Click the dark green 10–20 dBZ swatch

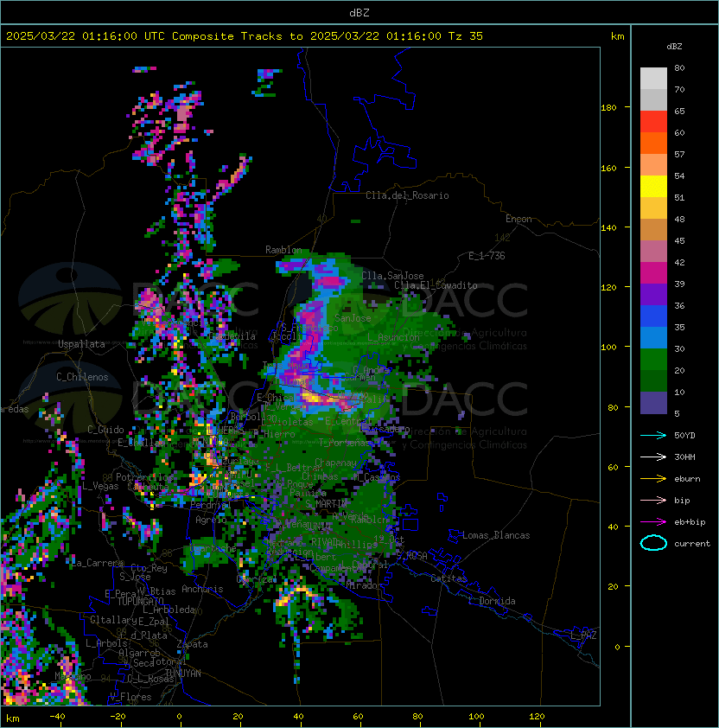(x=653, y=380)
